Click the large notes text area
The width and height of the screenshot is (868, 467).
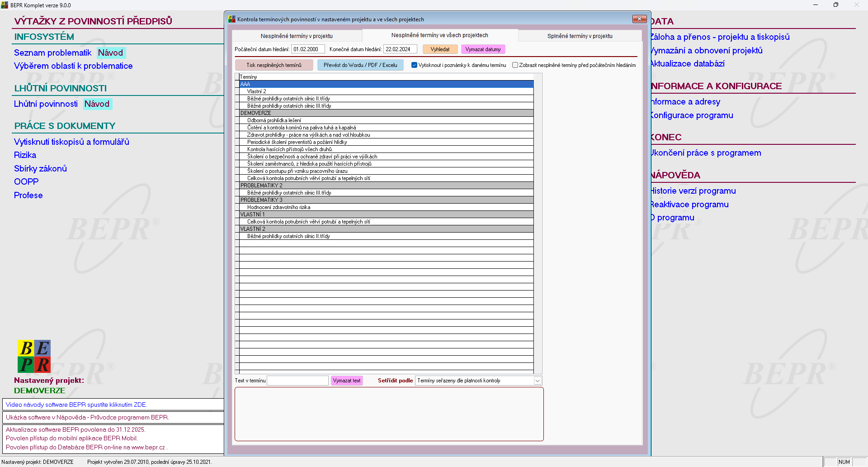pos(389,414)
